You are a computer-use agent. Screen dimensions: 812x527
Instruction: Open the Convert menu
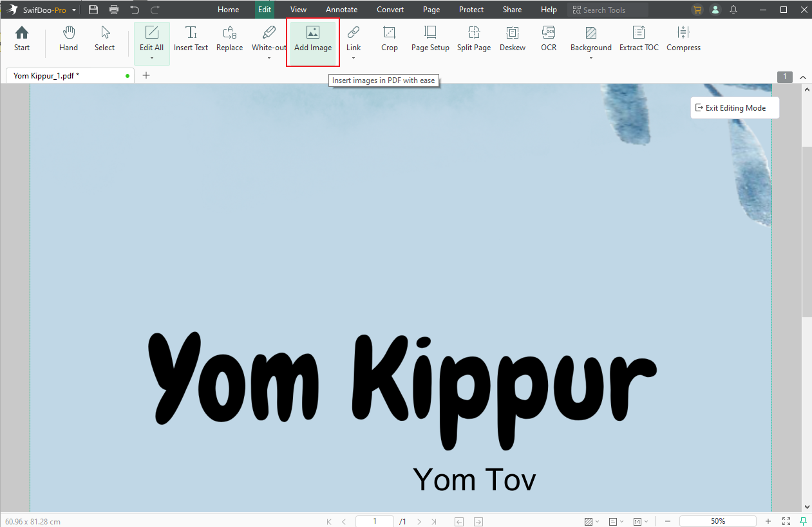coord(390,9)
